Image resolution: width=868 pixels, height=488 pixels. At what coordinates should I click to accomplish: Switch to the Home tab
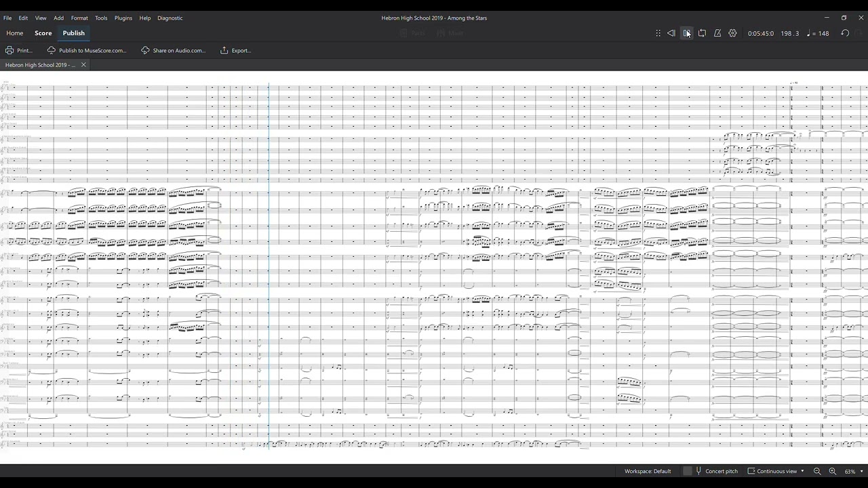15,33
